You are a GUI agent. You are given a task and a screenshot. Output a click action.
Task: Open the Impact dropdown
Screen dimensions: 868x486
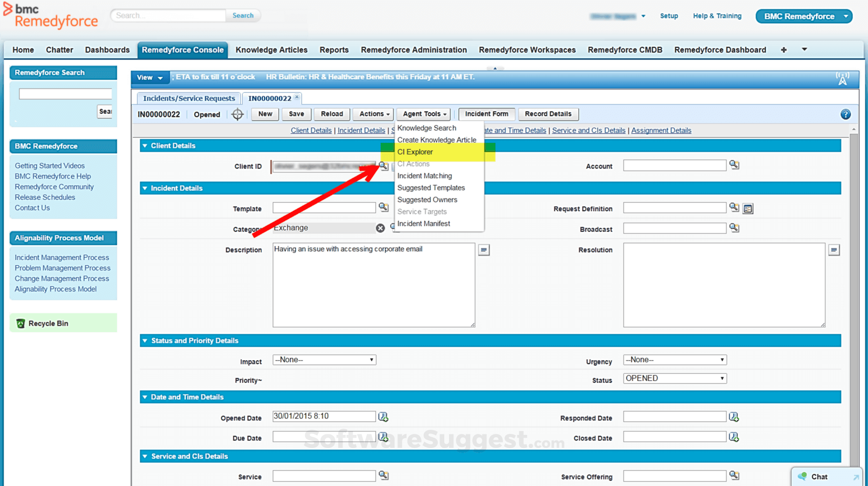[324, 360]
